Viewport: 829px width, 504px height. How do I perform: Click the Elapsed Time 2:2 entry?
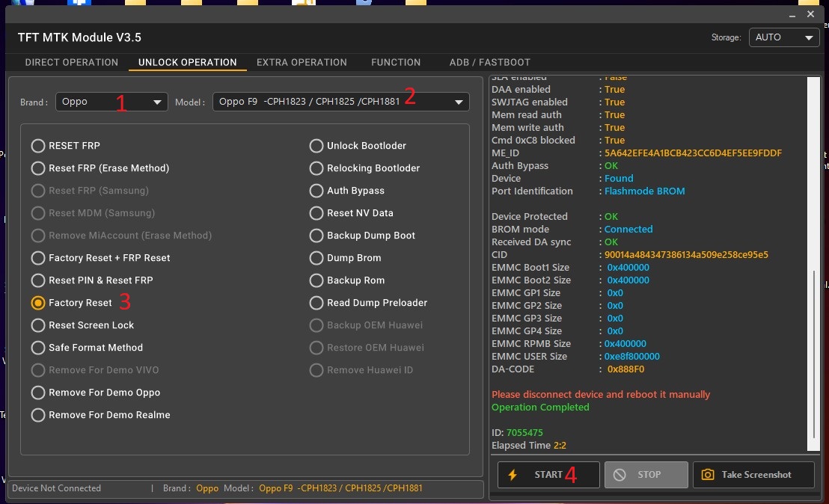coord(529,446)
